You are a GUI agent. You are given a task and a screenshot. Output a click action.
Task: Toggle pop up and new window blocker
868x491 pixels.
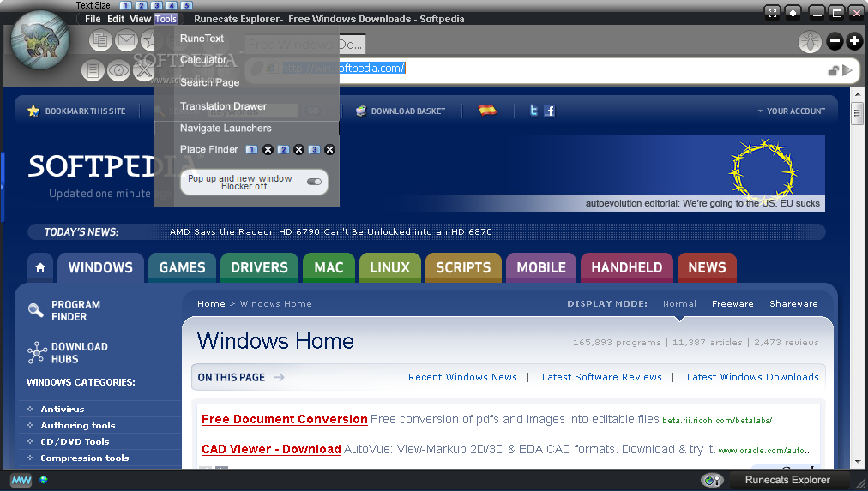[314, 182]
